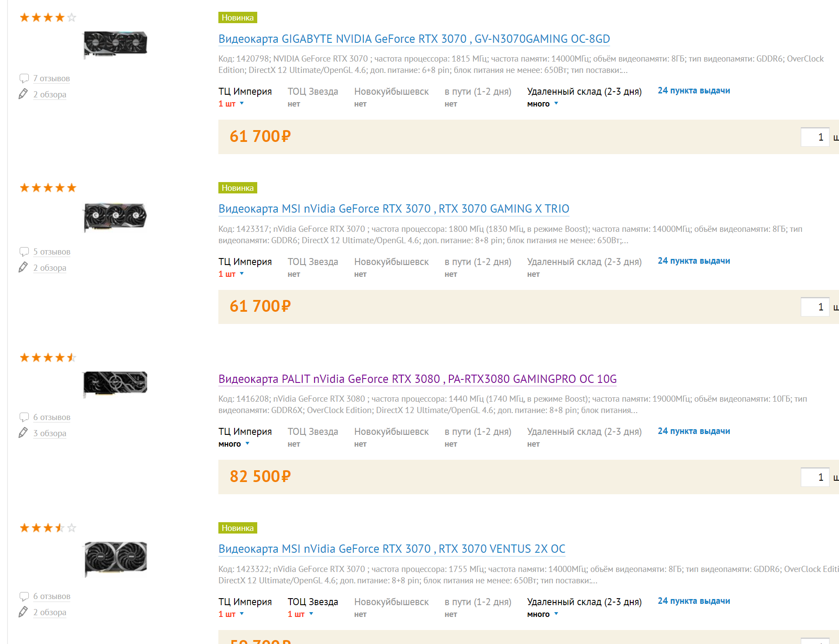Click the pencil icon for the MSI VENTUS overviews

23,612
